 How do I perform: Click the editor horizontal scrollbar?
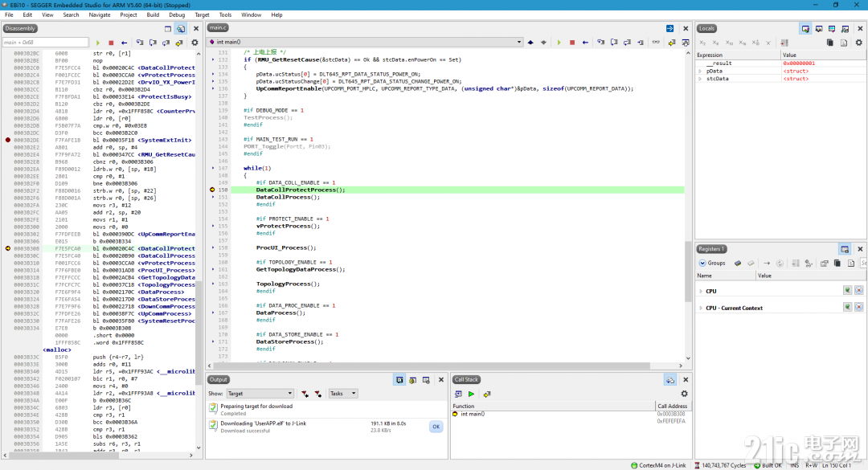pos(432,366)
